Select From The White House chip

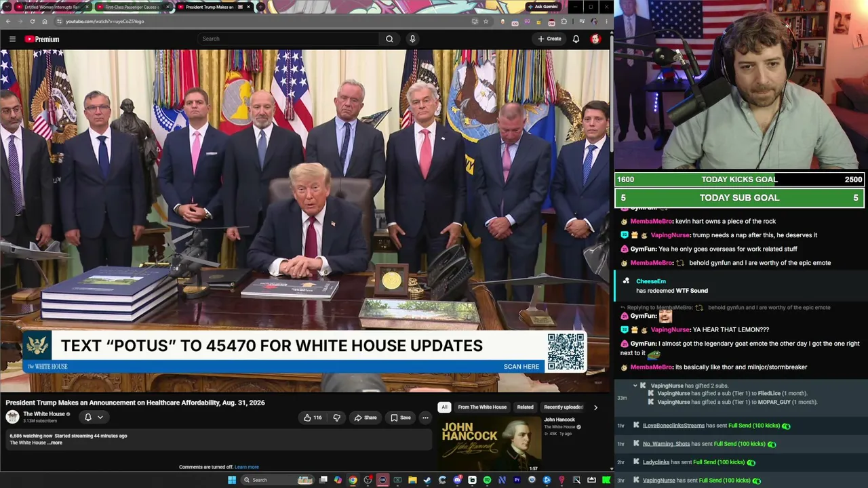click(482, 407)
